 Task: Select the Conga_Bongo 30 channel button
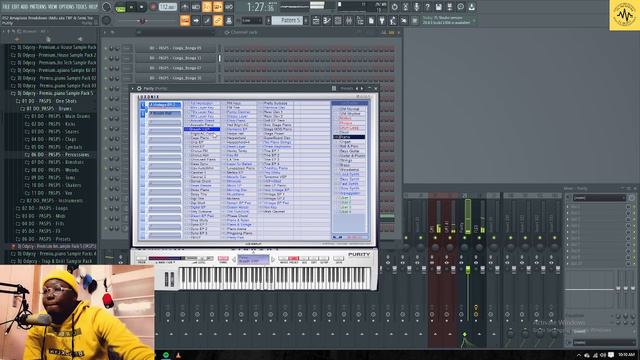coord(176,78)
